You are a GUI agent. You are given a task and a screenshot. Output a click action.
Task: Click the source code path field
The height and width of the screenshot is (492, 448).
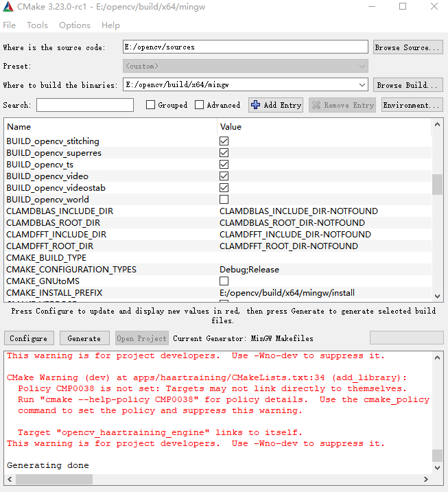pos(246,47)
